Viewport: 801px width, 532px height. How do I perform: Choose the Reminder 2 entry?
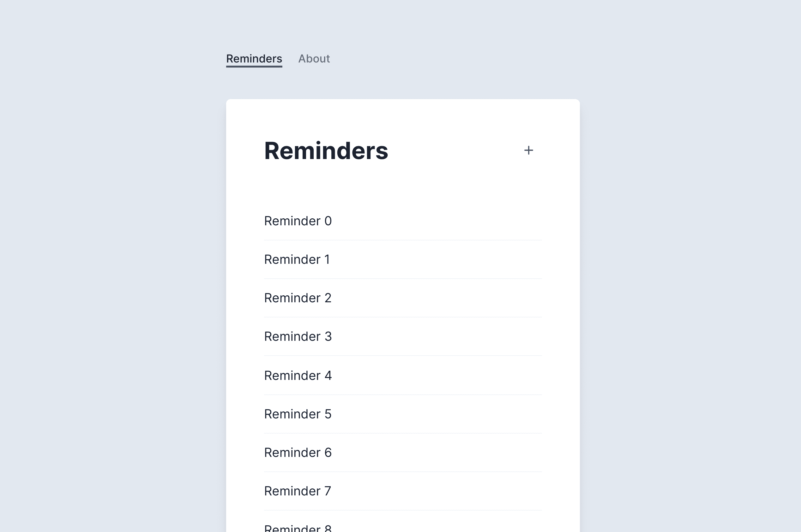(x=403, y=298)
